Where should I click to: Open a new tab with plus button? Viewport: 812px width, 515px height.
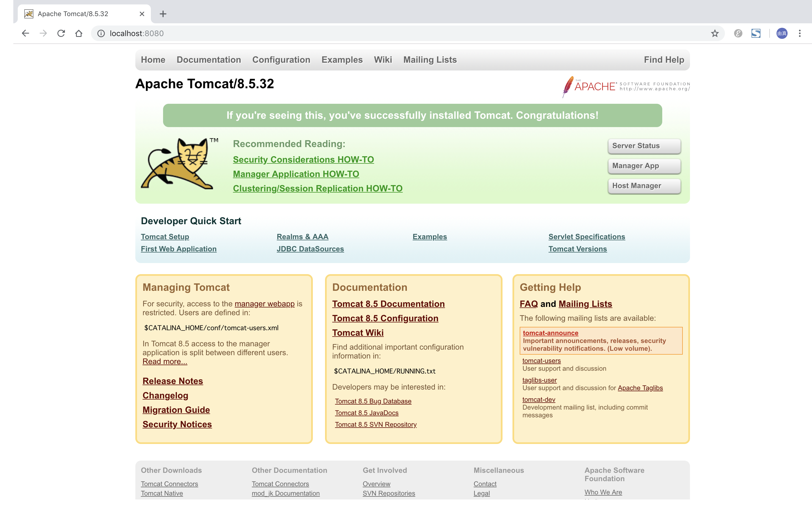click(x=163, y=14)
